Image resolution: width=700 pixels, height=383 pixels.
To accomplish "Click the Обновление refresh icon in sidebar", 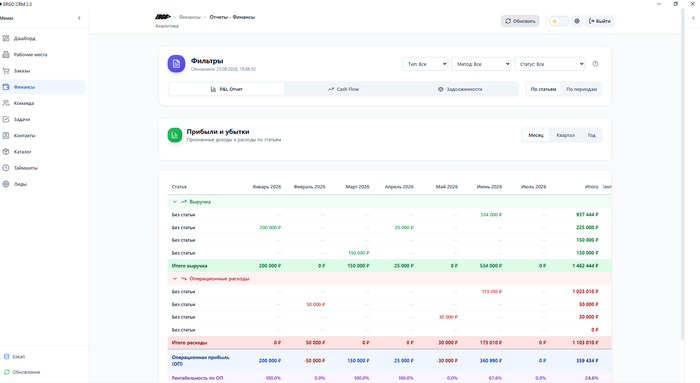I will [x=6, y=372].
